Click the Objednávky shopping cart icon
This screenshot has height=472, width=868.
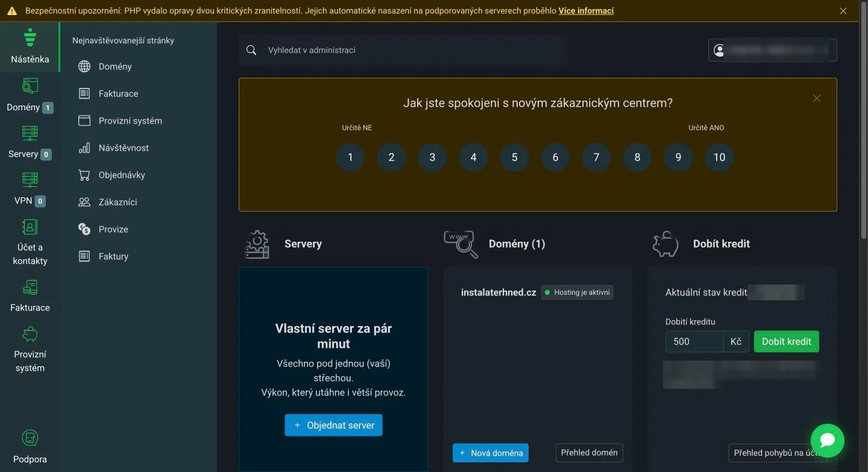[x=84, y=175]
